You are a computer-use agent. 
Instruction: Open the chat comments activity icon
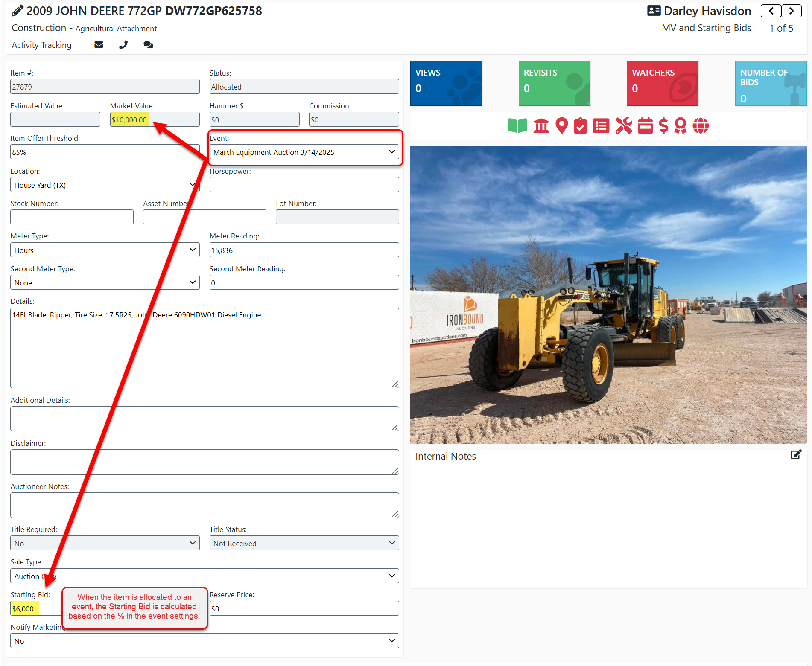click(148, 45)
